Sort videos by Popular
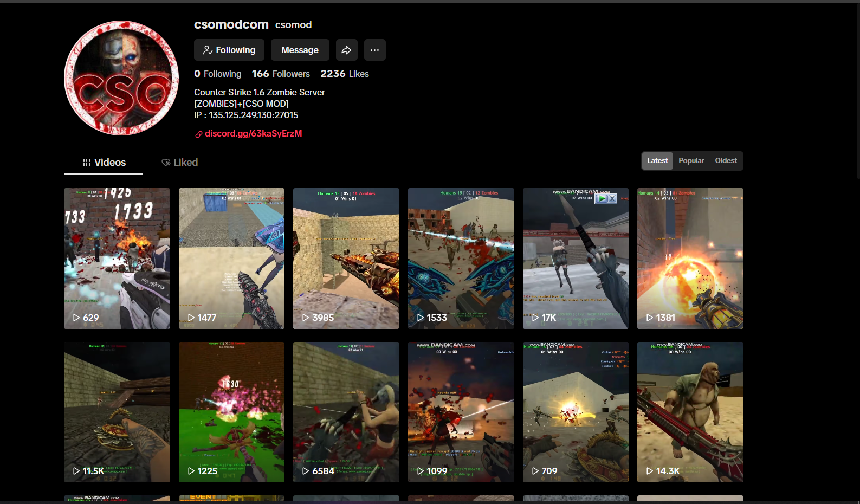860x504 pixels. pyautogui.click(x=691, y=161)
